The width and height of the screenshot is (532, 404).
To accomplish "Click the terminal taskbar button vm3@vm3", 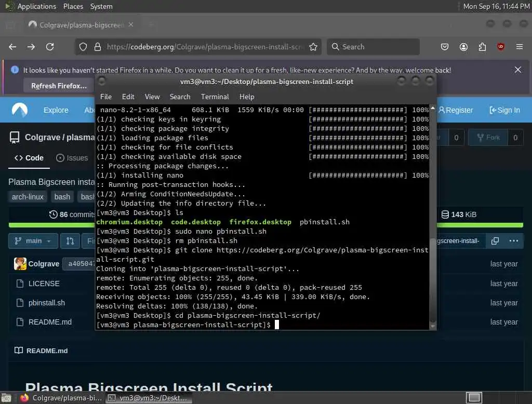I will (149, 398).
